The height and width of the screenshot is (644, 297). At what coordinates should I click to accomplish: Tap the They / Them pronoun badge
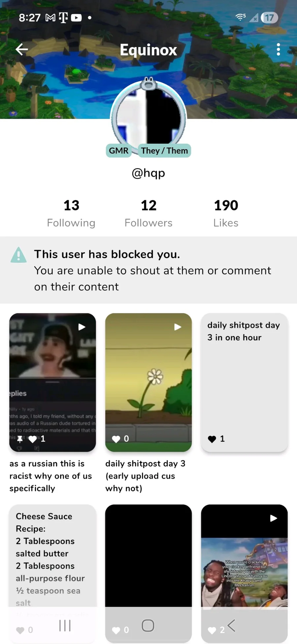(x=164, y=151)
